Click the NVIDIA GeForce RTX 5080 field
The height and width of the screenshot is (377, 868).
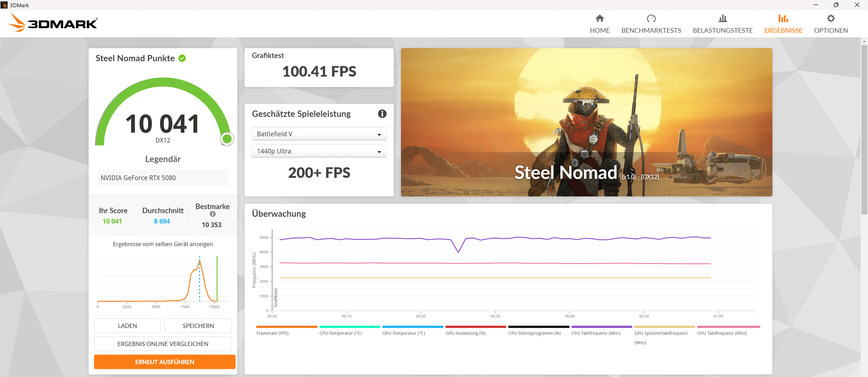click(x=163, y=178)
